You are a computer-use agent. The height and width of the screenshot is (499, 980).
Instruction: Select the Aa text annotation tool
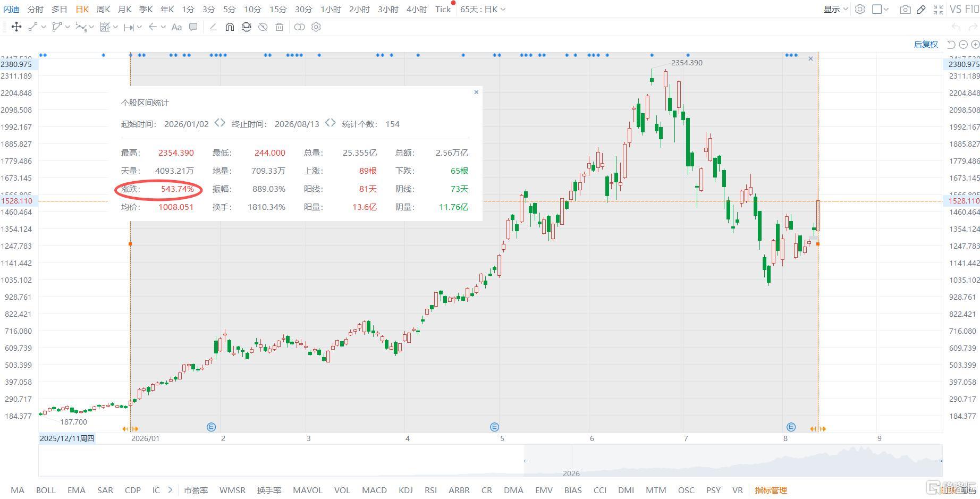(176, 27)
